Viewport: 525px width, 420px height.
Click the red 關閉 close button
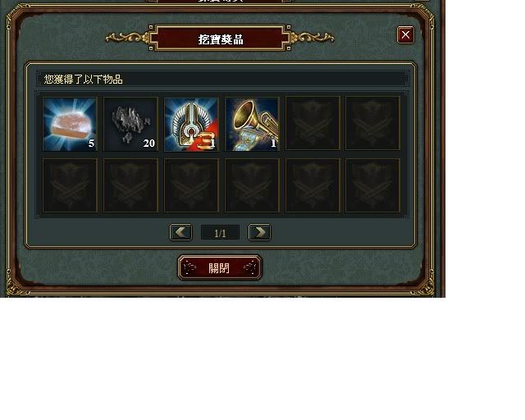point(220,267)
